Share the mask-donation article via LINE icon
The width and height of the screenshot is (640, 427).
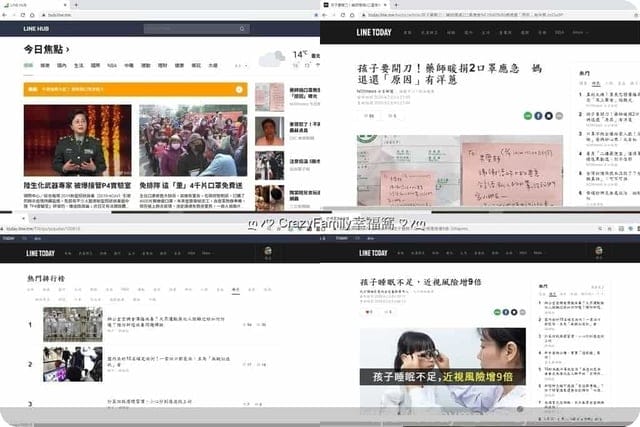pos(528,116)
